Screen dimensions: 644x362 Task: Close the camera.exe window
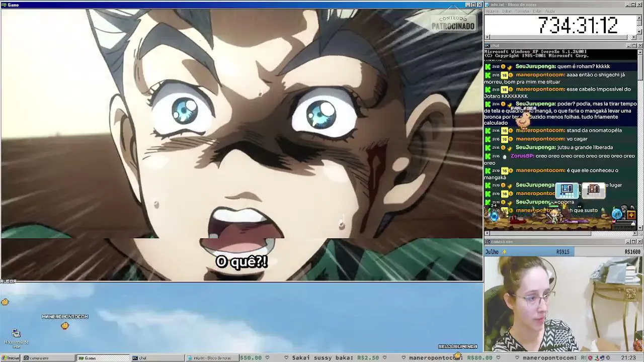coord(640,242)
